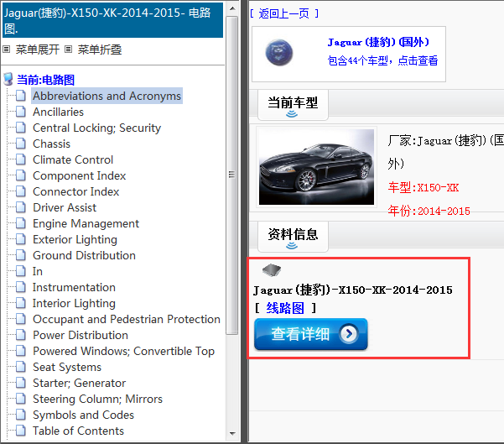Select Driver Assist entry
The width and height of the screenshot is (504, 444).
[65, 207]
